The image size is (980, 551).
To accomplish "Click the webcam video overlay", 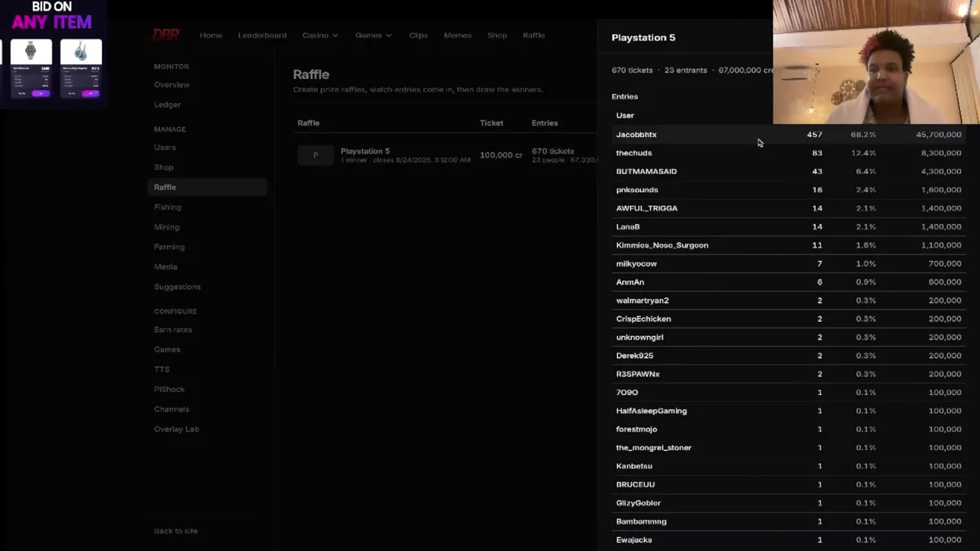I will pyautogui.click(x=877, y=62).
